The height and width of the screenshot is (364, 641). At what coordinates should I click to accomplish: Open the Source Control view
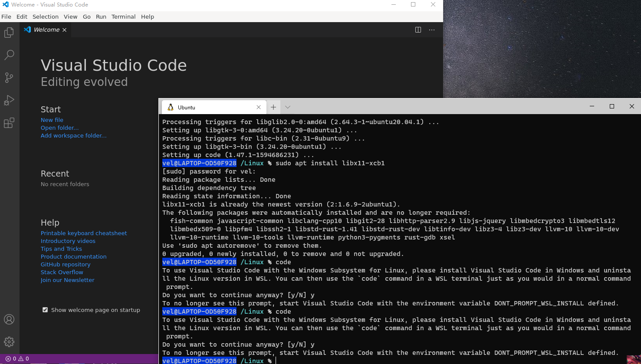[x=9, y=78]
